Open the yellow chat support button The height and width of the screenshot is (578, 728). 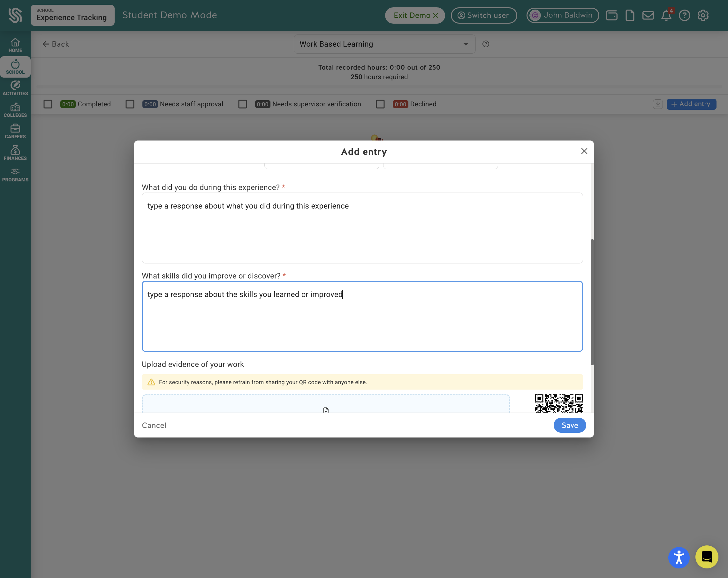click(706, 557)
